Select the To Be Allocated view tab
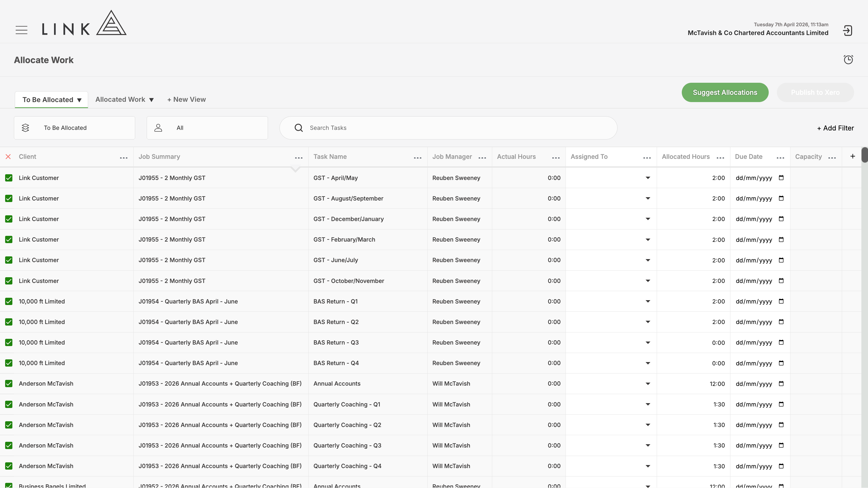Viewport: 868px width, 488px height. [x=52, y=99]
